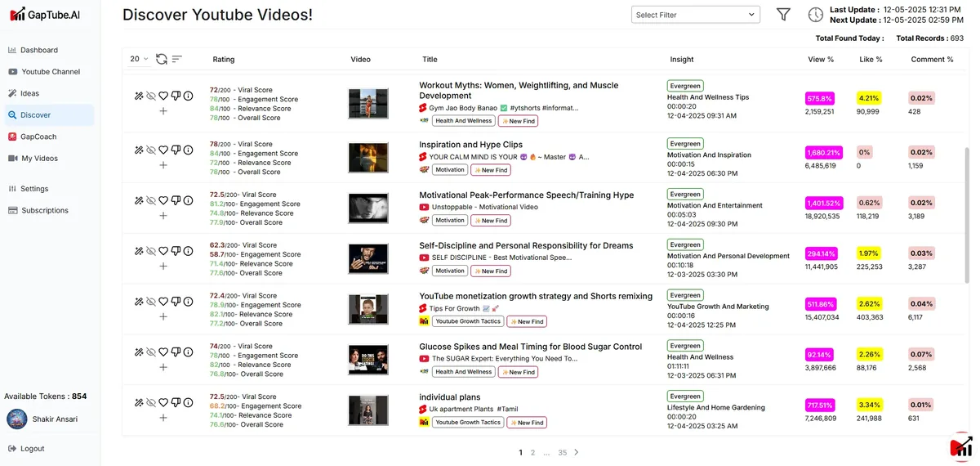Click View % column header
Screen dimensions: 980x466
click(821, 60)
